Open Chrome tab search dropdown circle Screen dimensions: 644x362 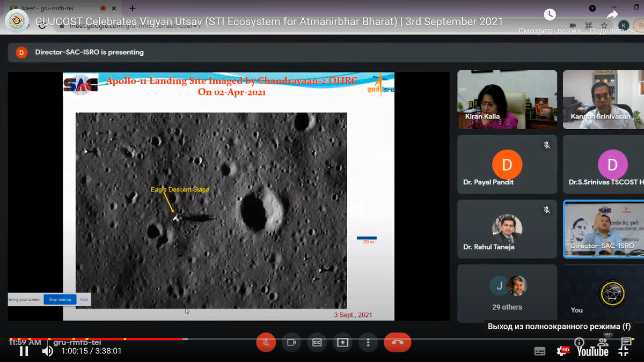click(592, 8)
